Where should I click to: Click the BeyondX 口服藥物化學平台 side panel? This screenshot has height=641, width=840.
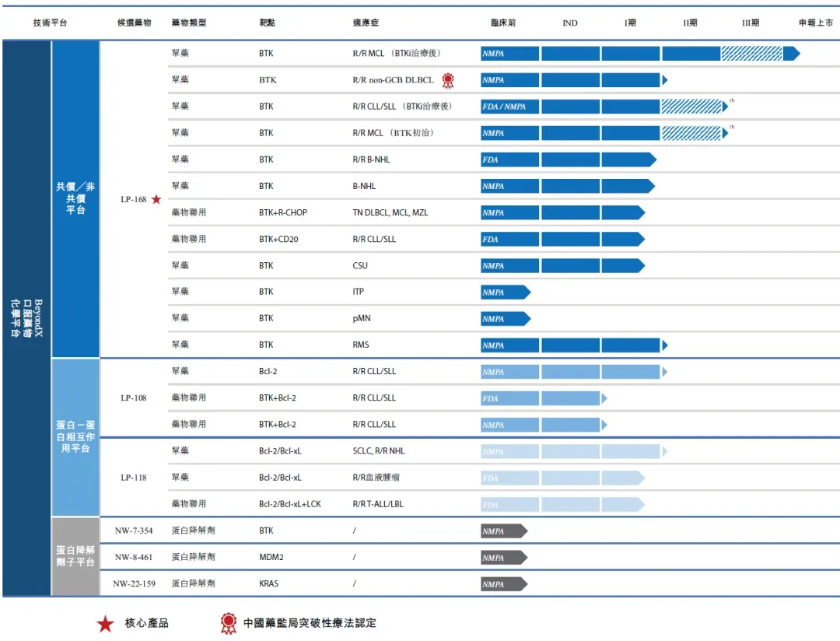coord(26,318)
